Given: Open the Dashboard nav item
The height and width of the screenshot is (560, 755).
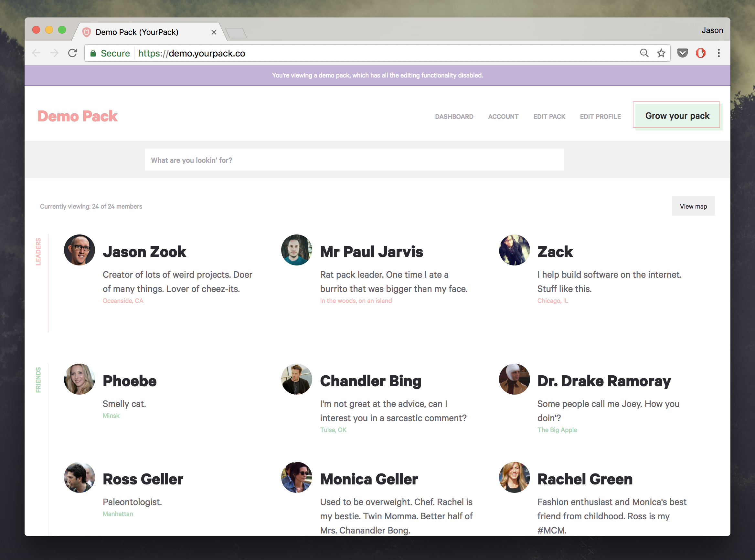Looking at the screenshot, I should coord(454,117).
